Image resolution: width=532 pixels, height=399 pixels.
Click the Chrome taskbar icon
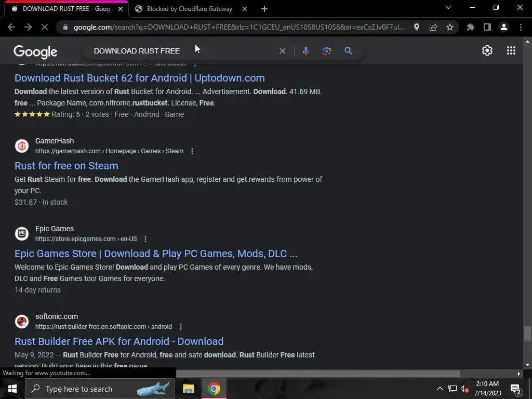(x=214, y=389)
